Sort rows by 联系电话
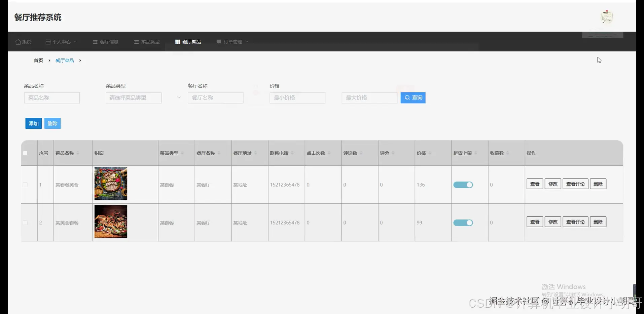The width and height of the screenshot is (644, 314). coord(292,153)
